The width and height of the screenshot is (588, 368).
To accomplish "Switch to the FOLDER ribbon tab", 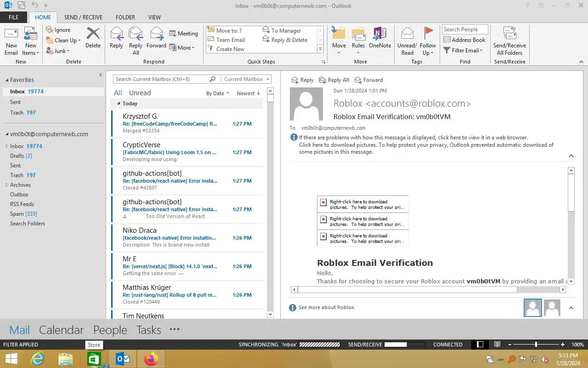I will [125, 17].
